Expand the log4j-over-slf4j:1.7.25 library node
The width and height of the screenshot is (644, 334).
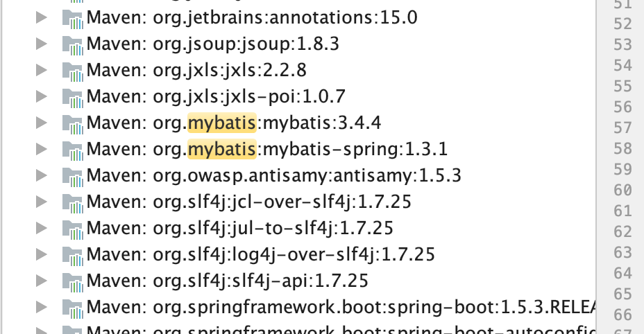[42, 254]
